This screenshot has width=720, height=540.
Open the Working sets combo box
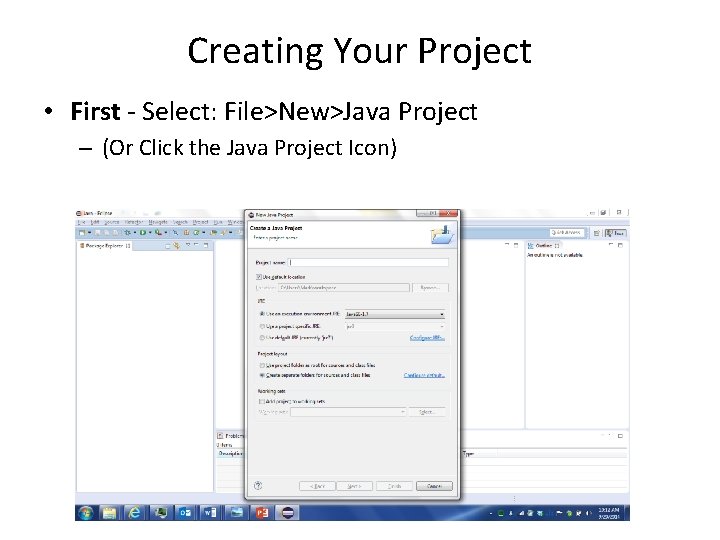click(x=348, y=412)
